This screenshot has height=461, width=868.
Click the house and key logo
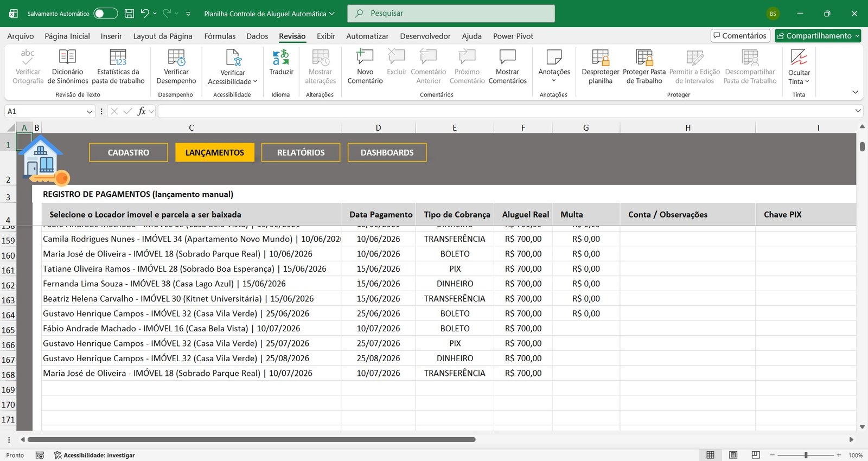[43, 160]
